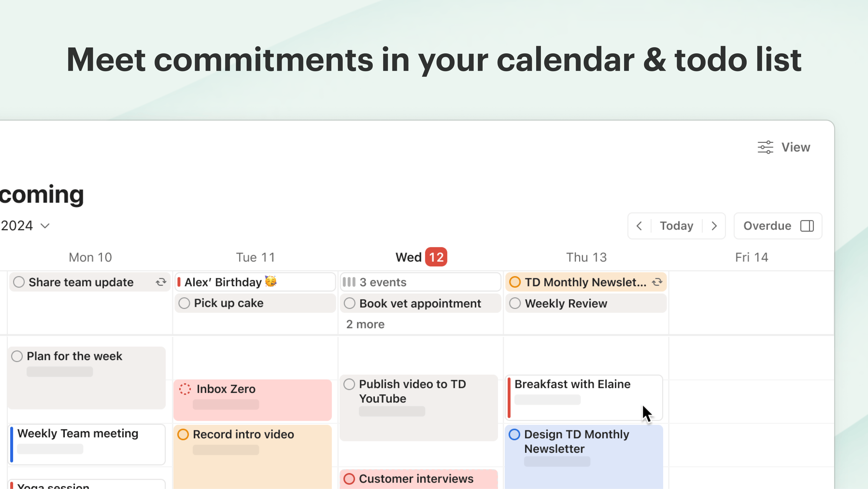Click the 3 events stacked bars icon

click(x=349, y=282)
